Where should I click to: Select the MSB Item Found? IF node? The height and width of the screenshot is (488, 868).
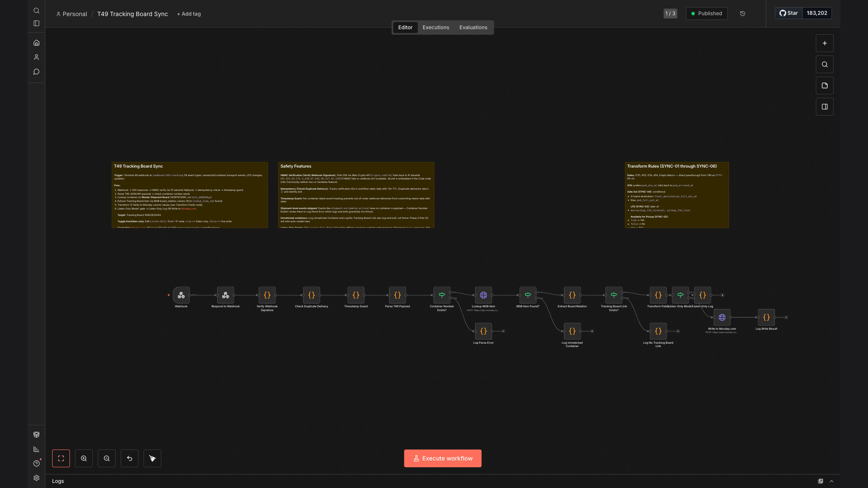pos(528,295)
